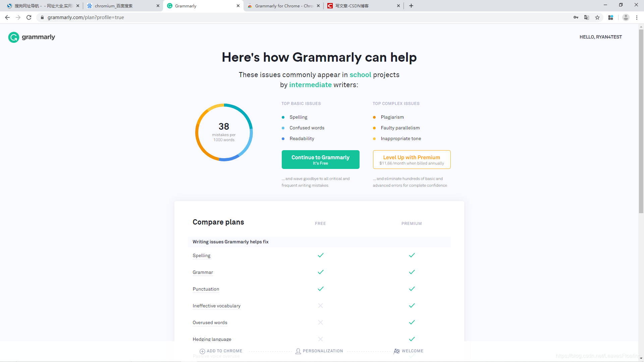
Task: Click the translate page icon
Action: [587, 17]
